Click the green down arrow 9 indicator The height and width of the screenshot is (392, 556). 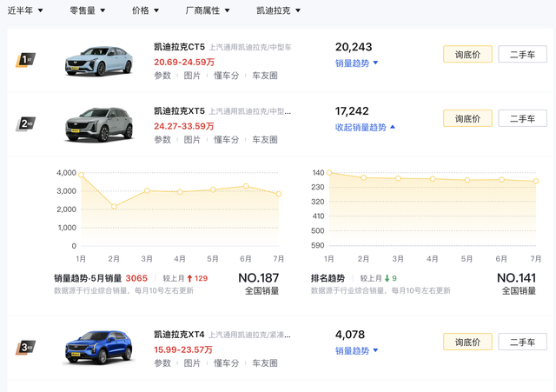(x=390, y=278)
